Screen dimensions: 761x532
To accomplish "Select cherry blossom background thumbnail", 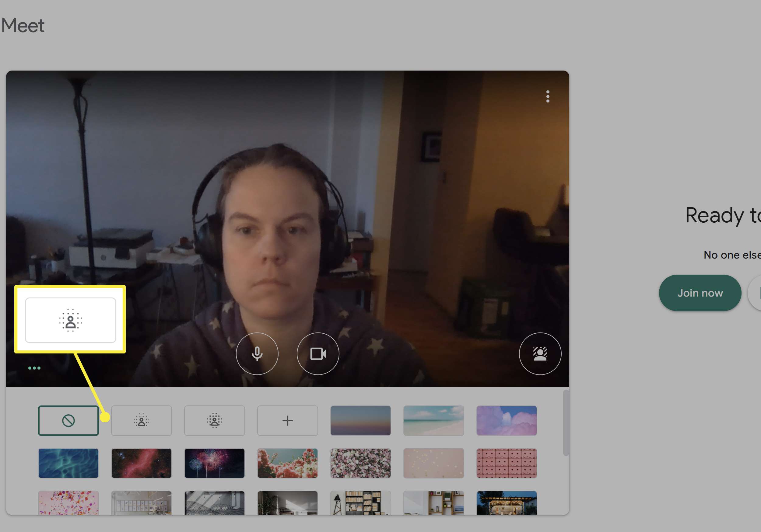I will coord(360,463).
